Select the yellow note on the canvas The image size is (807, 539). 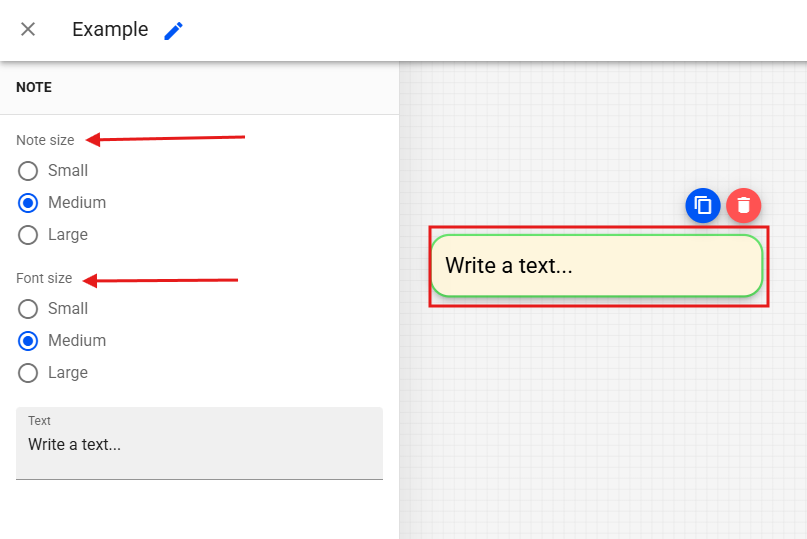tap(597, 266)
